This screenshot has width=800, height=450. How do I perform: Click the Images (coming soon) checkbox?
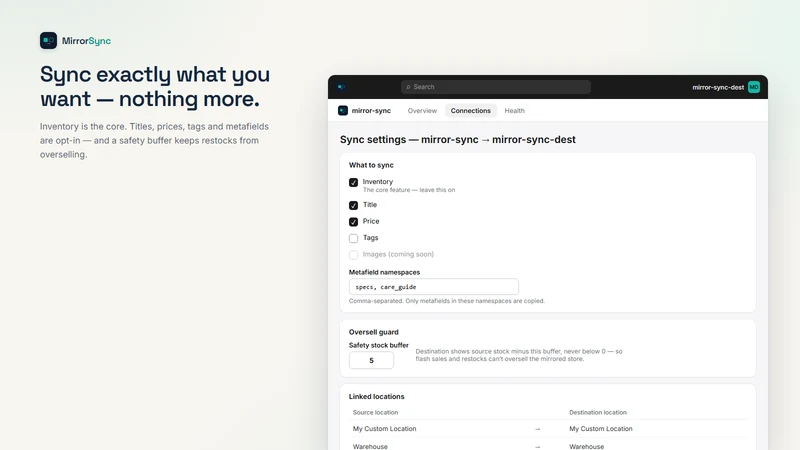tap(353, 255)
